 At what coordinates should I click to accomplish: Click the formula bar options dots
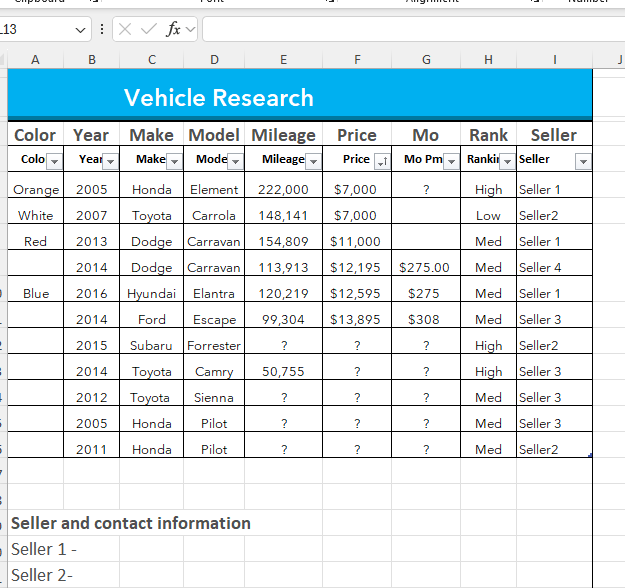(102, 29)
